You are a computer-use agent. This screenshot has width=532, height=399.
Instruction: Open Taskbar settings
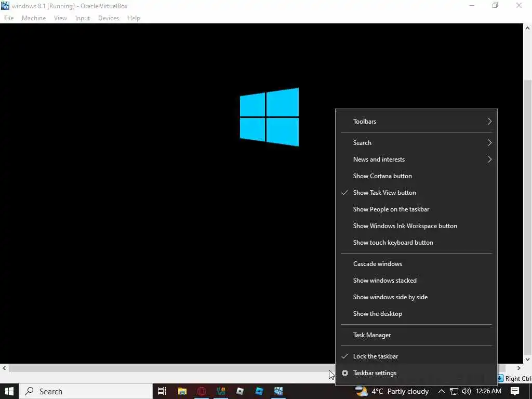tap(416, 373)
